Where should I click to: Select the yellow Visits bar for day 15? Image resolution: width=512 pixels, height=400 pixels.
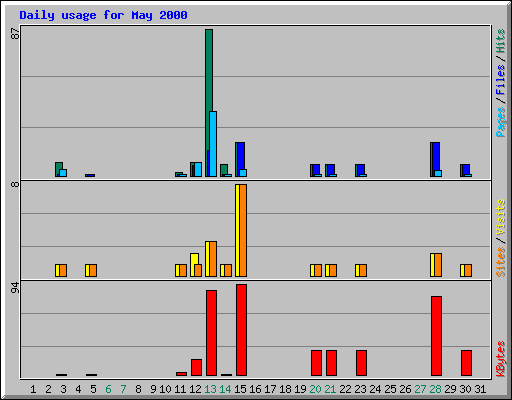[x=237, y=230]
